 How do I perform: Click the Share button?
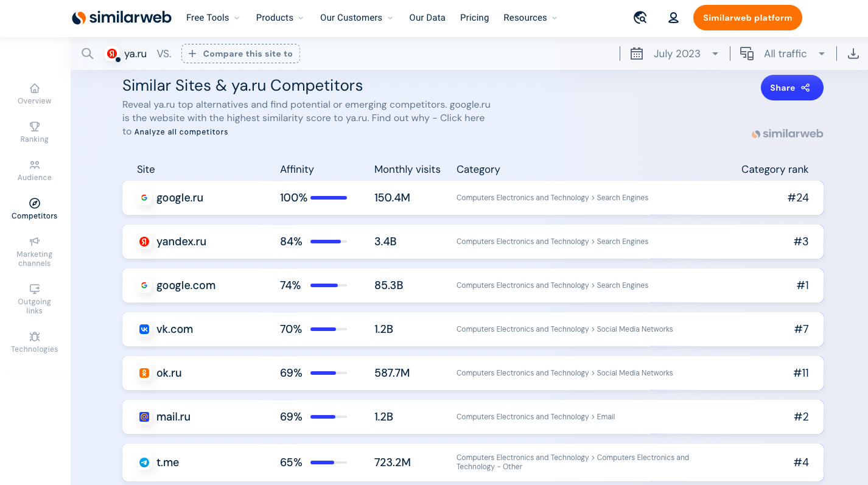(792, 88)
